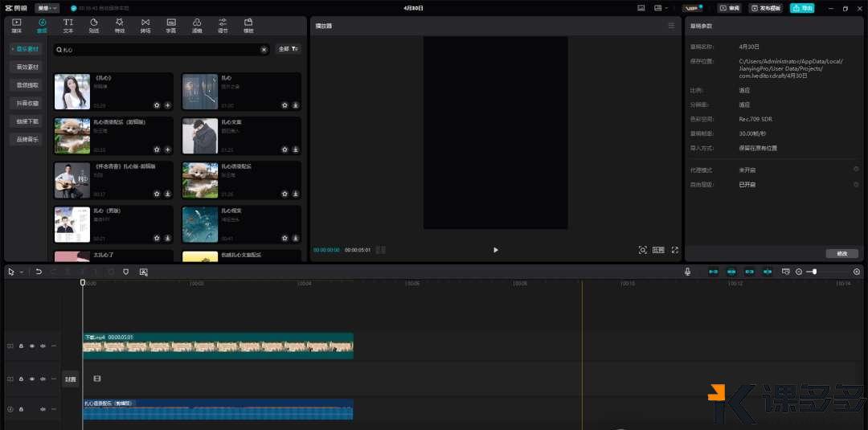Screen dimensions: 868x430
Task: Select the pointer selection tool
Action: pos(11,272)
